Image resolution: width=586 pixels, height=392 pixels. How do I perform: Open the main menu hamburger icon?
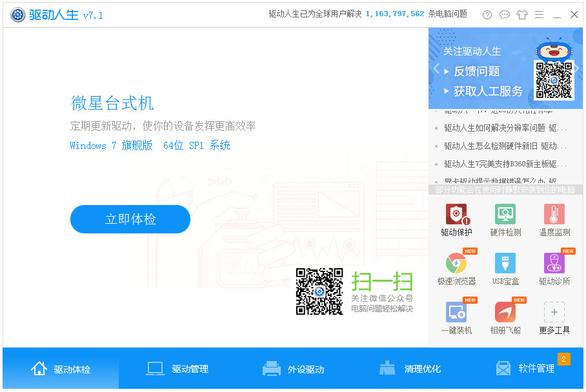[x=539, y=15]
